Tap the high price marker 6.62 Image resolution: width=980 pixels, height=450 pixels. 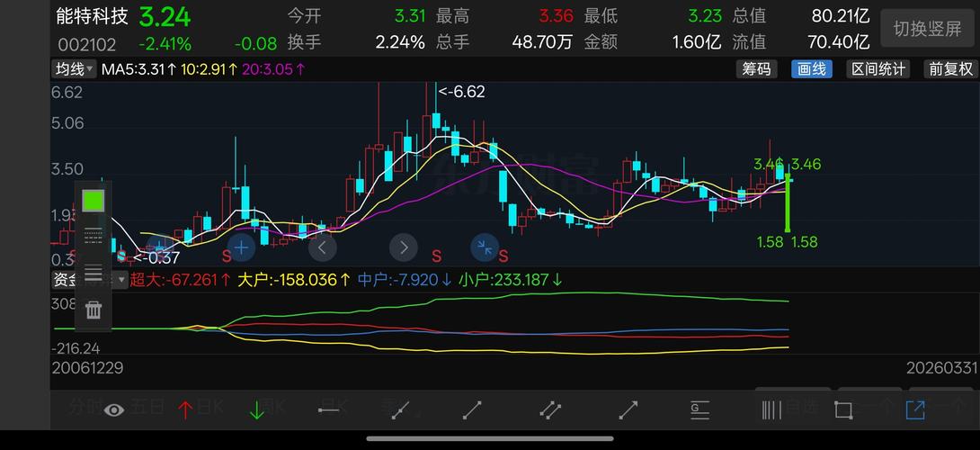click(461, 92)
